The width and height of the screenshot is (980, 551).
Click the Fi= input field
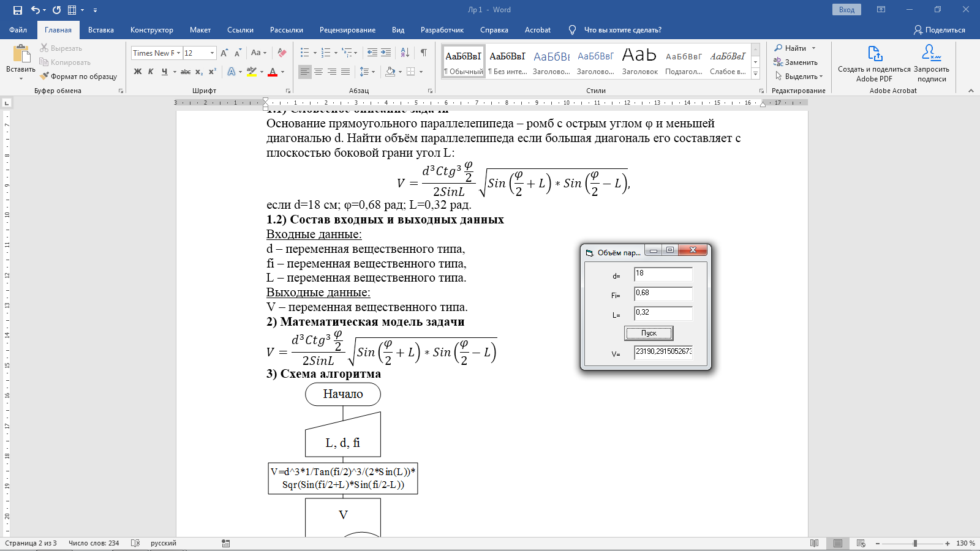point(663,294)
